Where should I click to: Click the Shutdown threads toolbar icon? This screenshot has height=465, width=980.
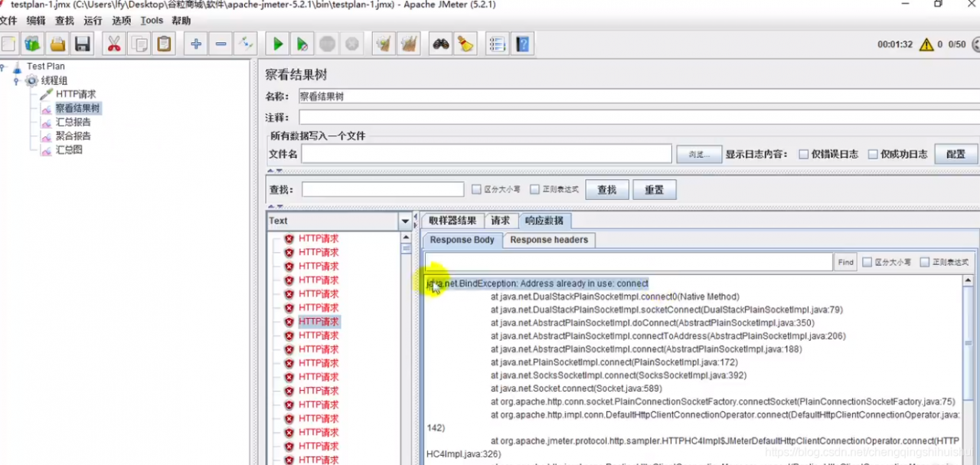click(x=352, y=44)
